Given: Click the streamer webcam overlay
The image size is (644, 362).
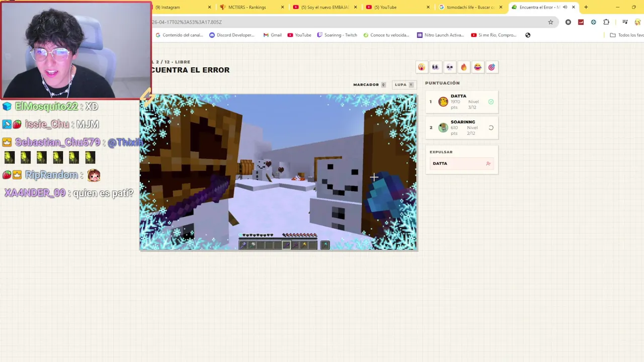Looking at the screenshot, I should click(x=75, y=49).
